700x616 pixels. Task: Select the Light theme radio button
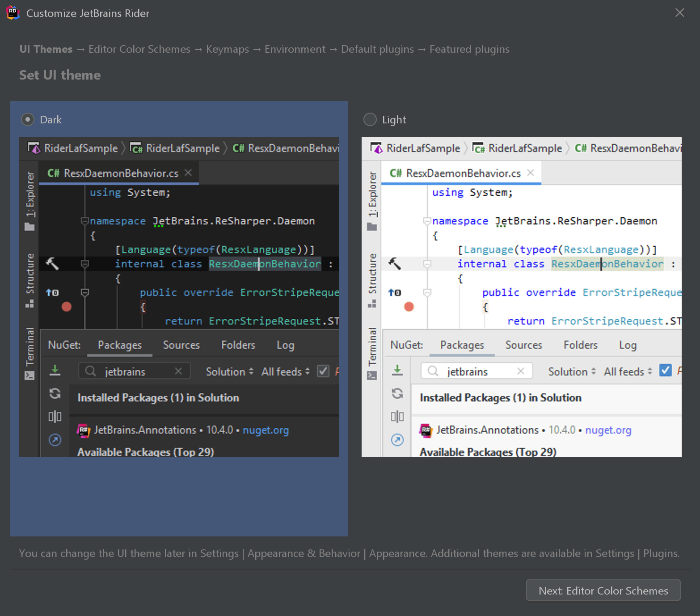point(370,120)
